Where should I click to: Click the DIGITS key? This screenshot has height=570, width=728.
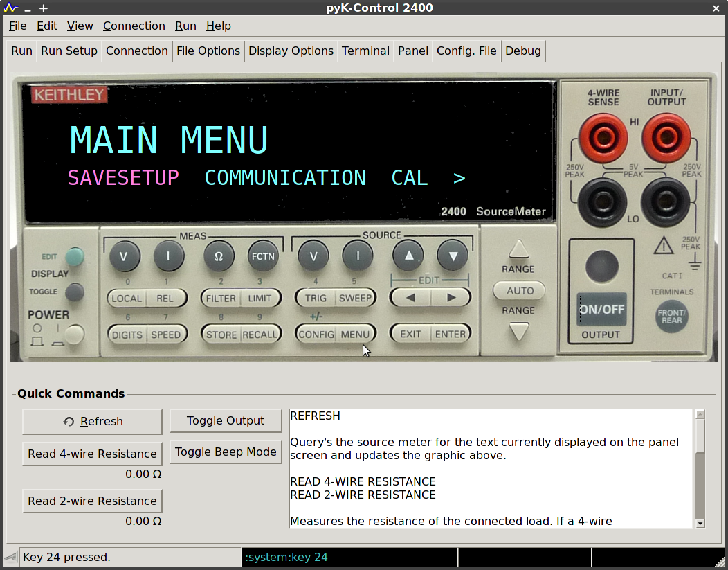[127, 335]
